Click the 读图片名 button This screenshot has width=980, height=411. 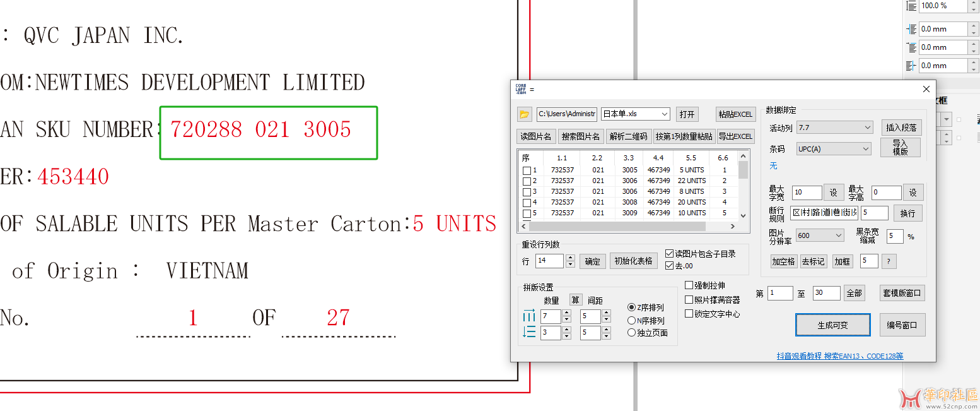(535, 136)
